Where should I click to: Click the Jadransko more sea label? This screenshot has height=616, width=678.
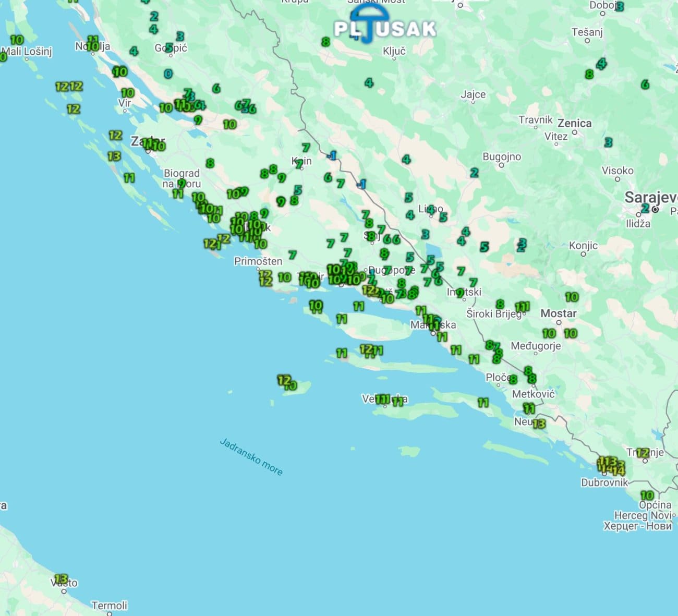pyautogui.click(x=251, y=456)
